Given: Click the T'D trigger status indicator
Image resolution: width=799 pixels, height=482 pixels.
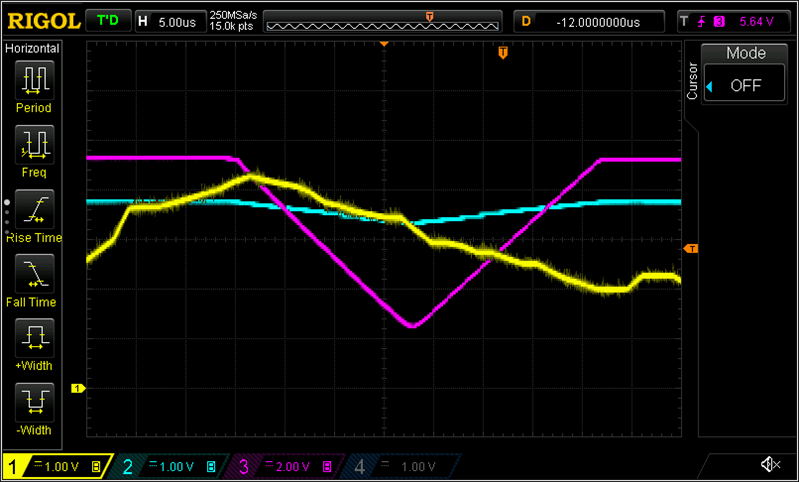Looking at the screenshot, I should 108,21.
